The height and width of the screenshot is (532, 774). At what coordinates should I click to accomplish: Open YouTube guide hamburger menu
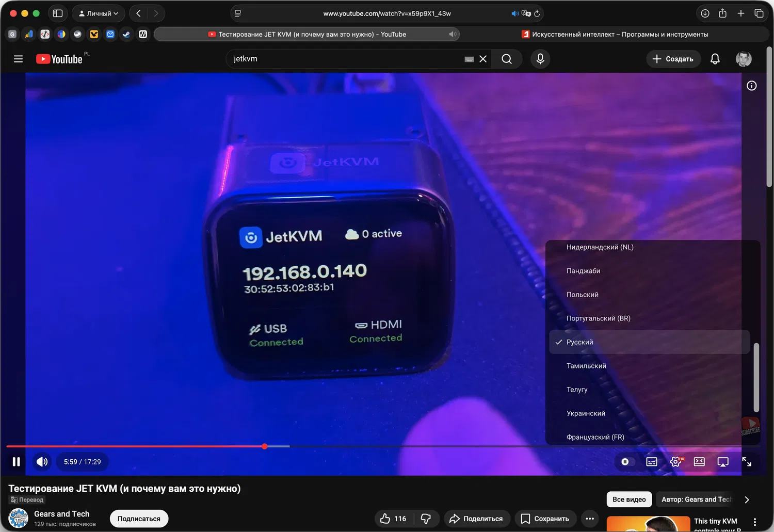pyautogui.click(x=18, y=59)
